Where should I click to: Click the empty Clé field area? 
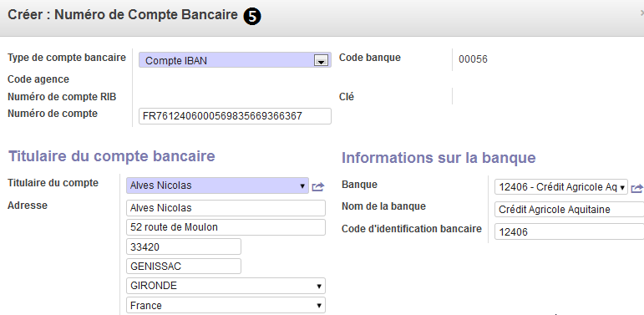pos(546,97)
